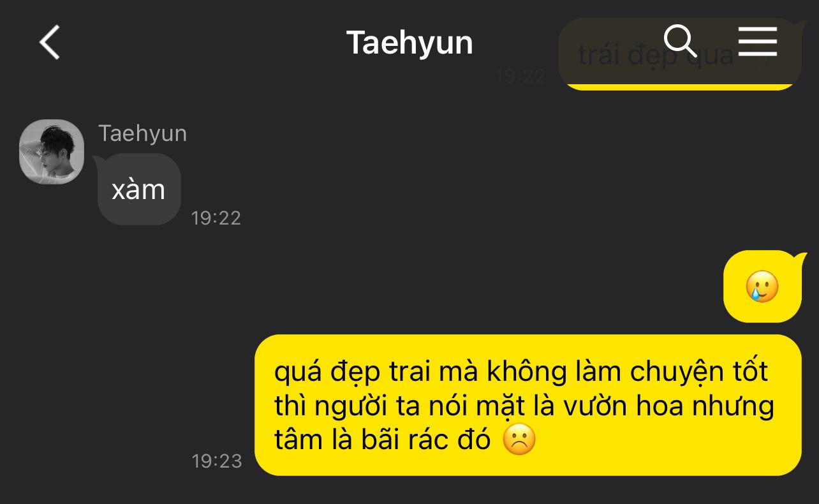
Task: Tap the tearful smiling emoji
Action: pos(762,287)
